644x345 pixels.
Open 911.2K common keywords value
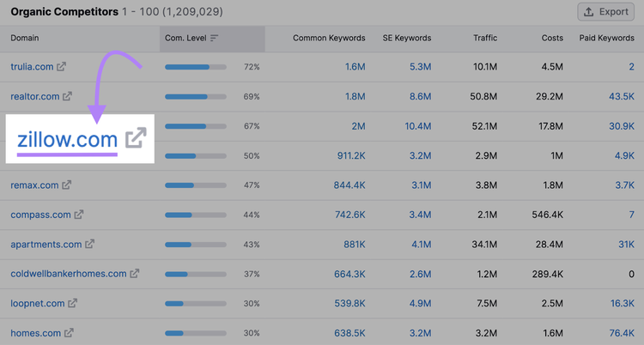351,155
